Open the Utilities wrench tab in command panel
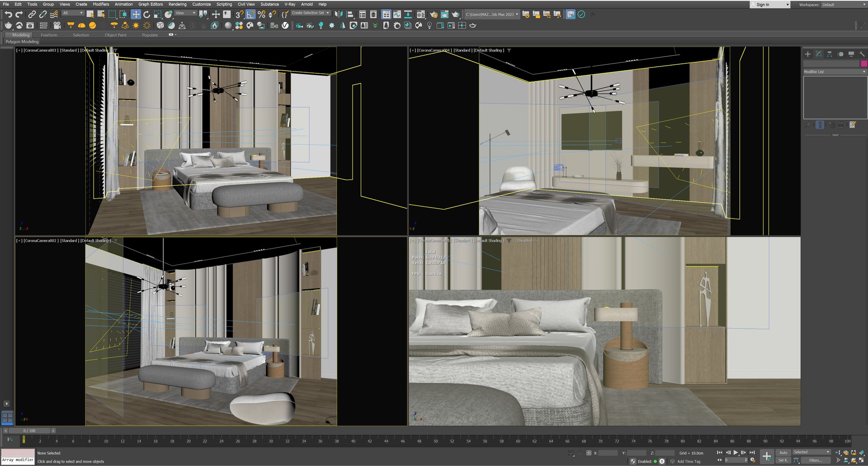 click(x=862, y=54)
